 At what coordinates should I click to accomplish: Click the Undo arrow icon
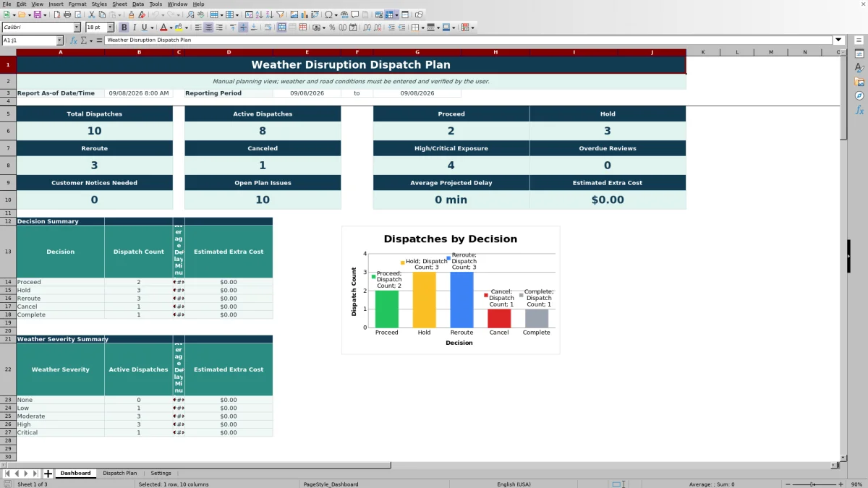click(x=155, y=14)
